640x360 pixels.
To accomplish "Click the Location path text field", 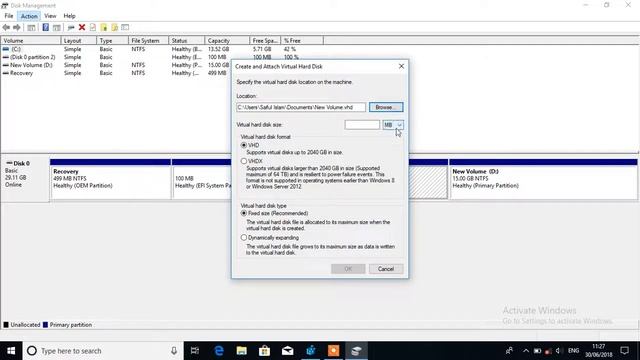I will pos(301,107).
